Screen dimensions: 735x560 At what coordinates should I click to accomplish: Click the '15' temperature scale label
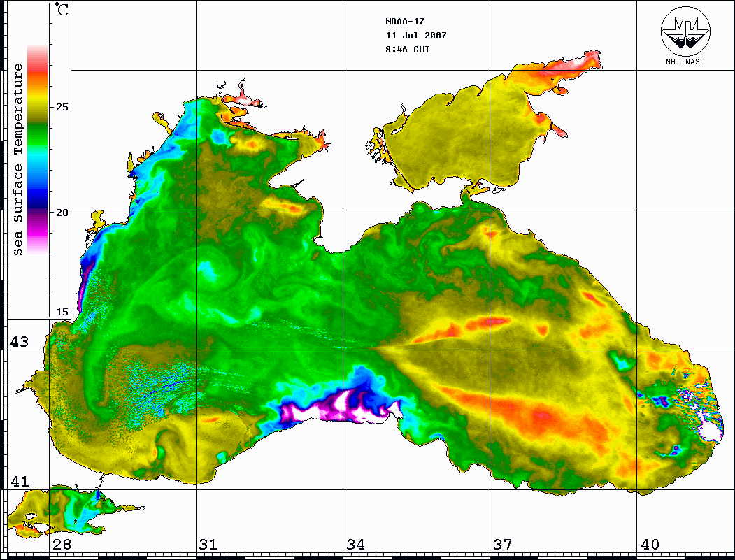[x=62, y=313]
